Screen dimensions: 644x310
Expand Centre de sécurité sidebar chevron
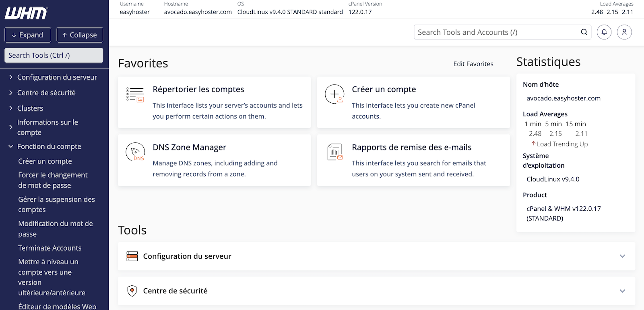[x=11, y=93]
